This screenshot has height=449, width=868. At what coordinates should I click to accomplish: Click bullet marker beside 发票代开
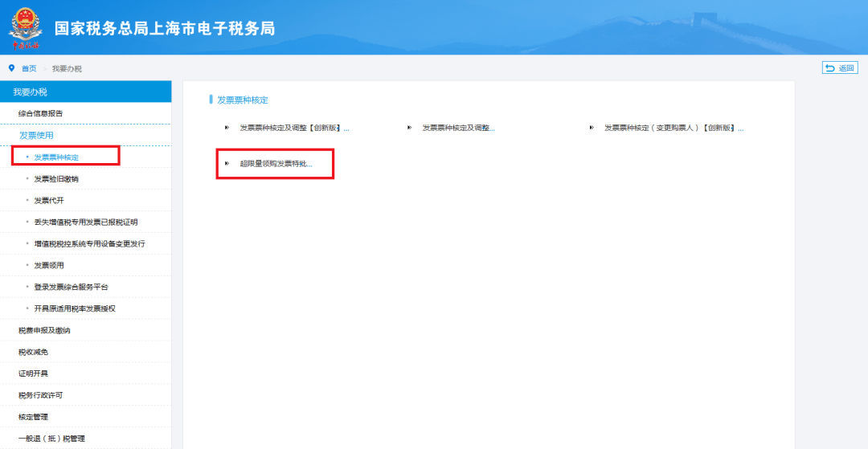pyautogui.click(x=27, y=200)
